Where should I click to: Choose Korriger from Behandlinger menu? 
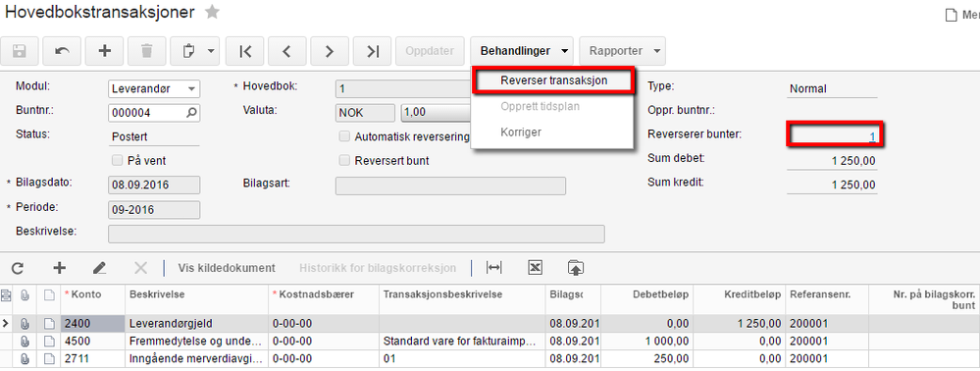tap(521, 132)
